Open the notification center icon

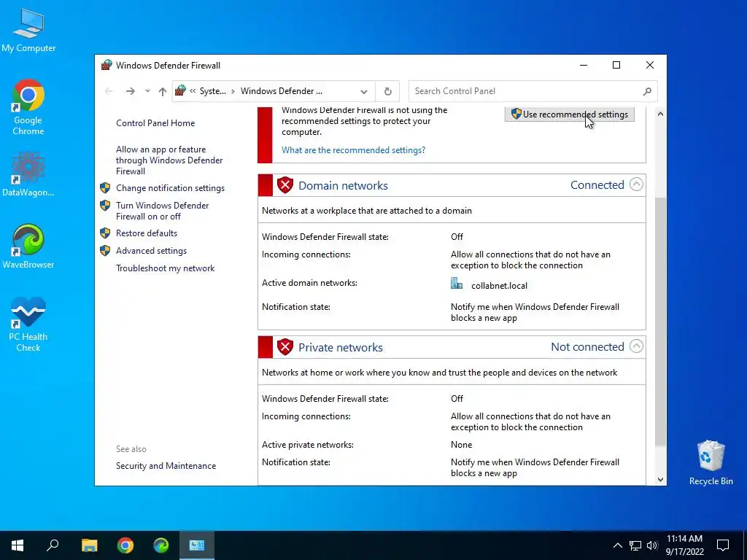click(x=723, y=545)
